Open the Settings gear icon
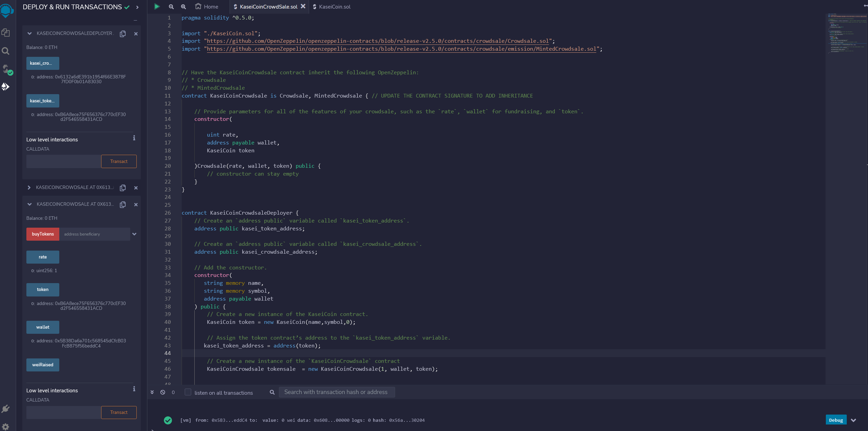Image resolution: width=868 pixels, height=431 pixels. 5,427
